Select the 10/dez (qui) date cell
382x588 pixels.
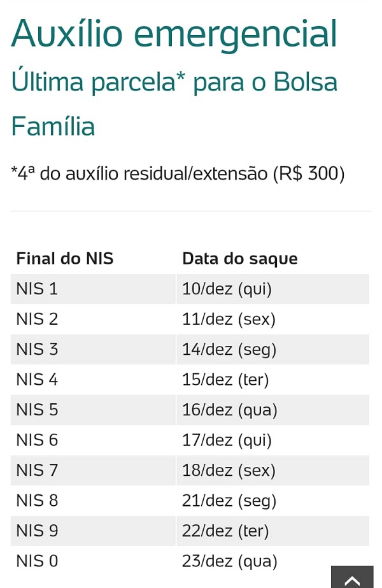click(273, 289)
